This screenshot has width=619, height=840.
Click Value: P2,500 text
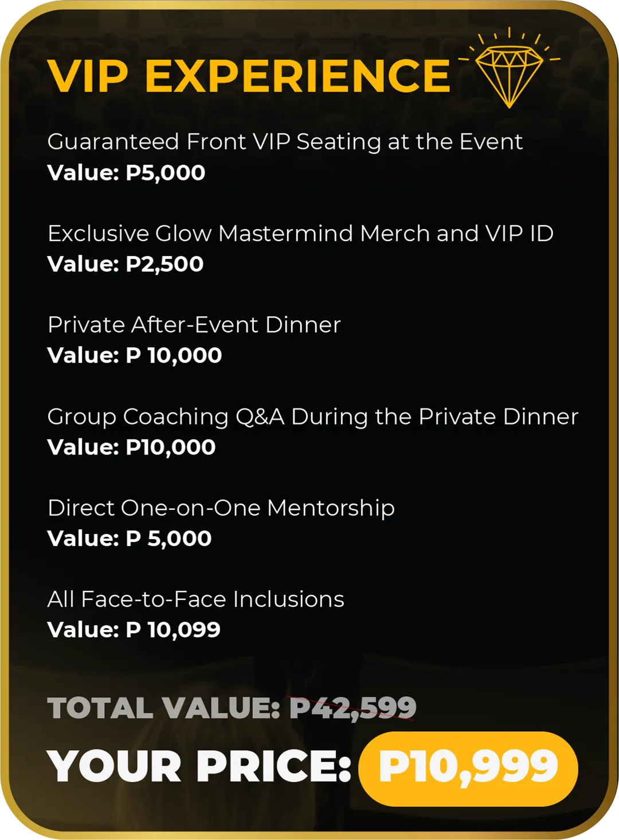[x=126, y=264]
